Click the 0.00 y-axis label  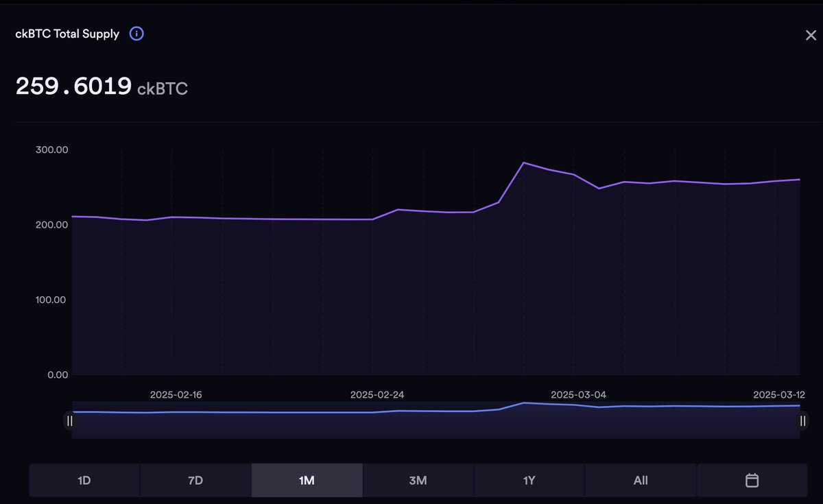(57, 374)
